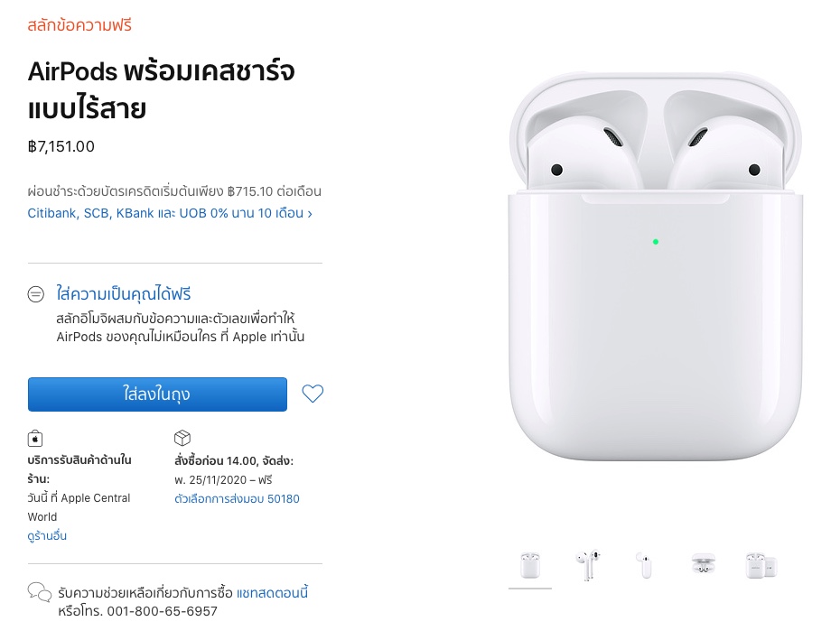Click the chevron after 0% นาน 10 เดือน

310,214
